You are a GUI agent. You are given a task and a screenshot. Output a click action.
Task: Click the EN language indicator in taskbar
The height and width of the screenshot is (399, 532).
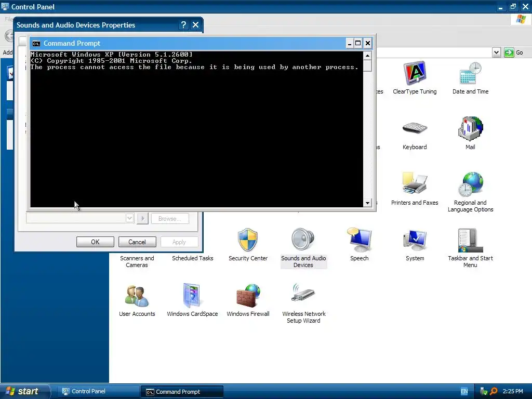point(464,391)
